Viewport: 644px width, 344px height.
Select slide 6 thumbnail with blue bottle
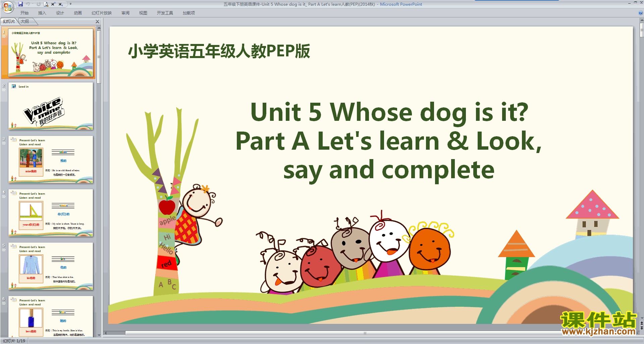click(51, 316)
